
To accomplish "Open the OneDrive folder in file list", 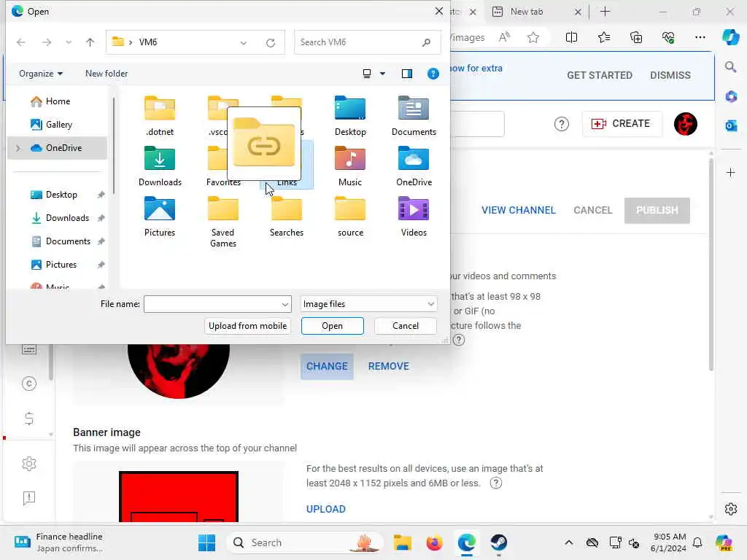I will 414,166.
